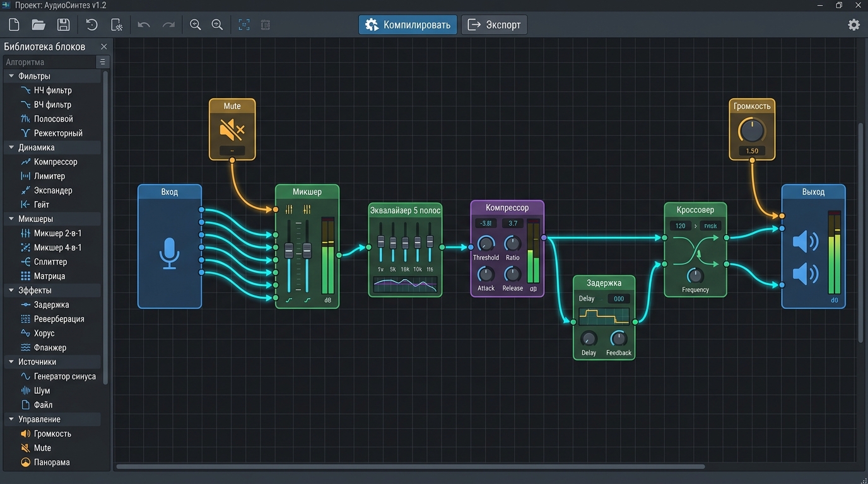
Task: Click the Компилировать button
Action: [x=408, y=25]
